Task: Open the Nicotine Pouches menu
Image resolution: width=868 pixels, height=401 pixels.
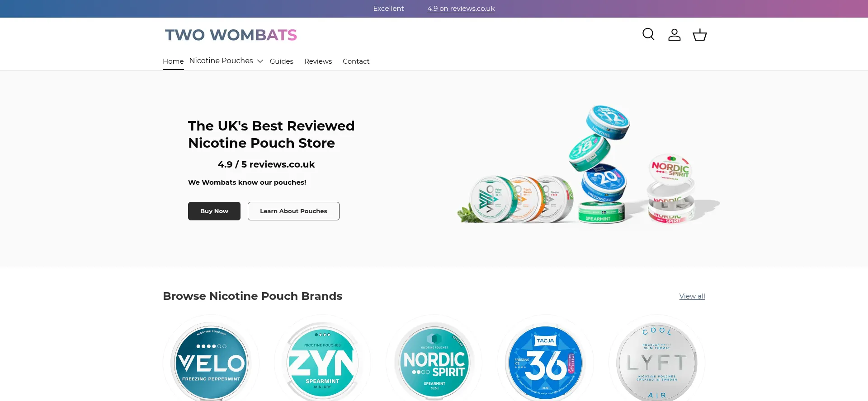Action: pyautogui.click(x=221, y=61)
